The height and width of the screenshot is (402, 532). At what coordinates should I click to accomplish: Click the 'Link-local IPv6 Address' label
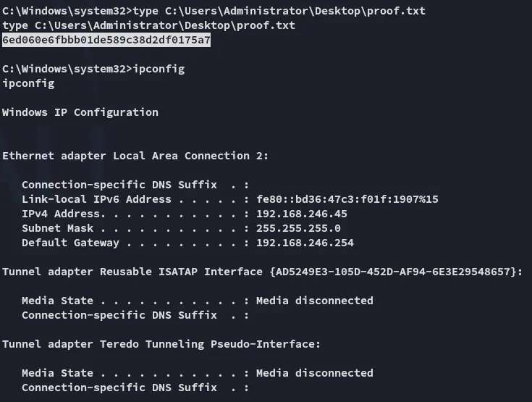click(x=96, y=199)
